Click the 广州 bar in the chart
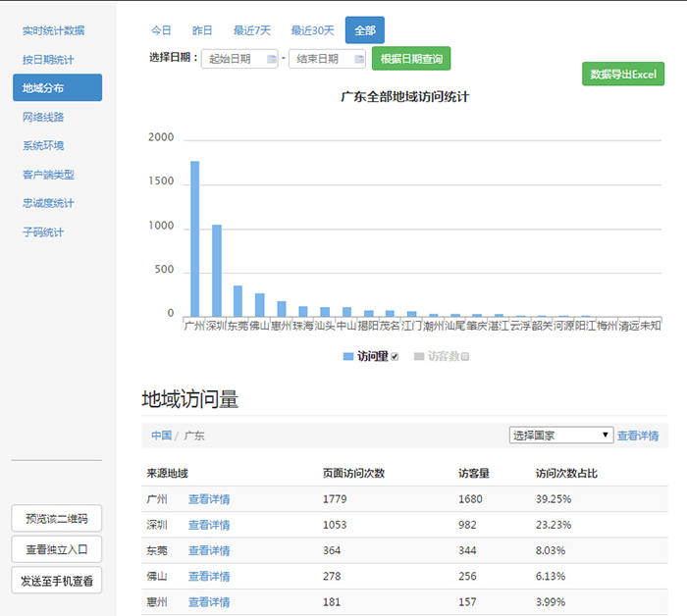 [194, 238]
